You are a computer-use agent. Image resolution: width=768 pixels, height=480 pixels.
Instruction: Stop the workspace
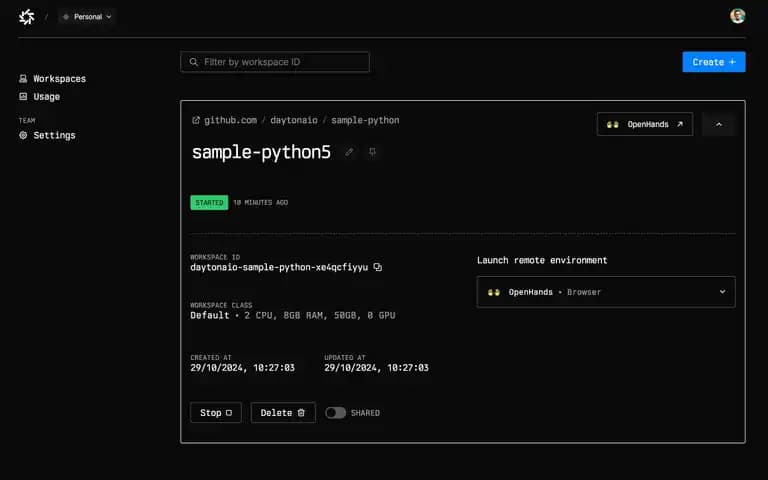point(216,413)
